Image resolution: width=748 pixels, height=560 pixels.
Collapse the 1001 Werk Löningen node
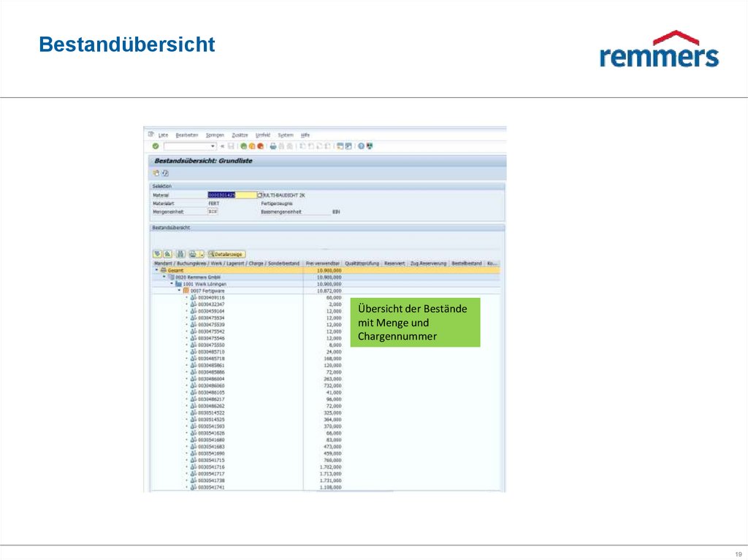click(172, 284)
